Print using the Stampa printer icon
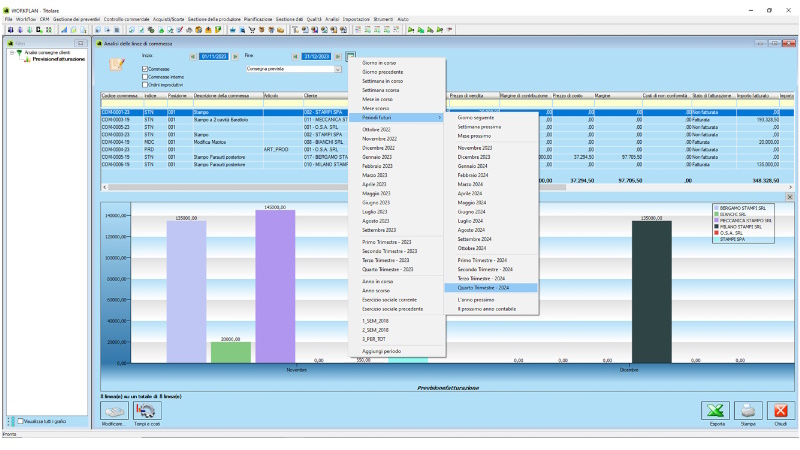Viewport: 800px width, 450px height. click(748, 411)
